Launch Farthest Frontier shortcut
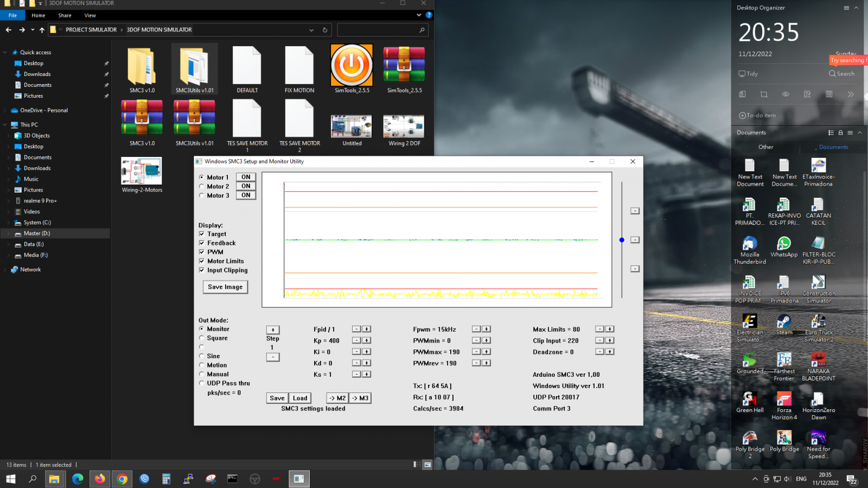This screenshot has height=488, width=868. pyautogui.click(x=784, y=367)
